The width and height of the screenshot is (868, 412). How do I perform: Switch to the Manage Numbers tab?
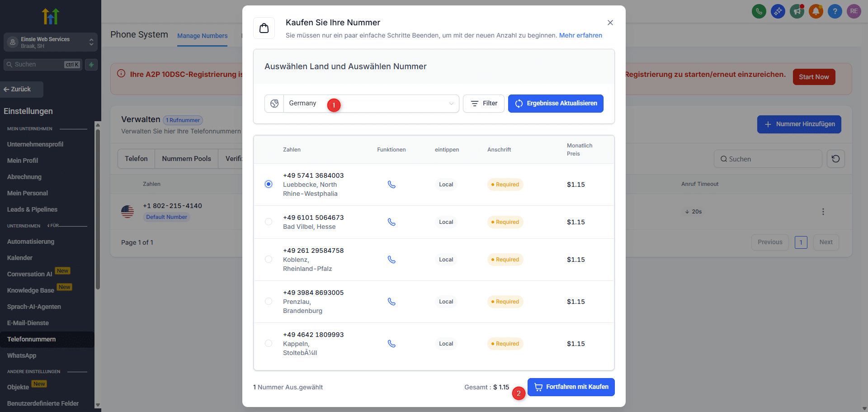pos(202,36)
